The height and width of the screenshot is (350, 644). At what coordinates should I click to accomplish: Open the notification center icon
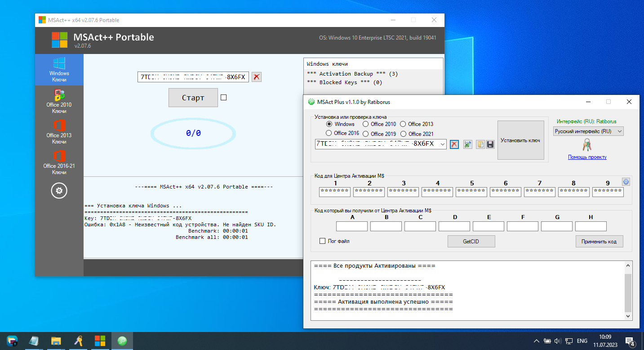tap(630, 341)
